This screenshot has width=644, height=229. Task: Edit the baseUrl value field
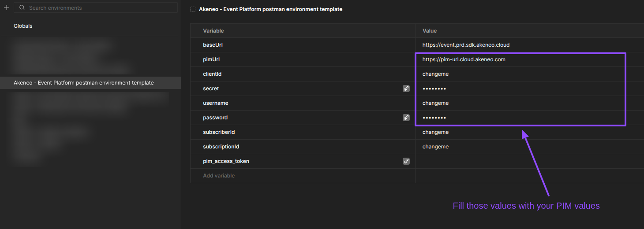pyautogui.click(x=466, y=45)
